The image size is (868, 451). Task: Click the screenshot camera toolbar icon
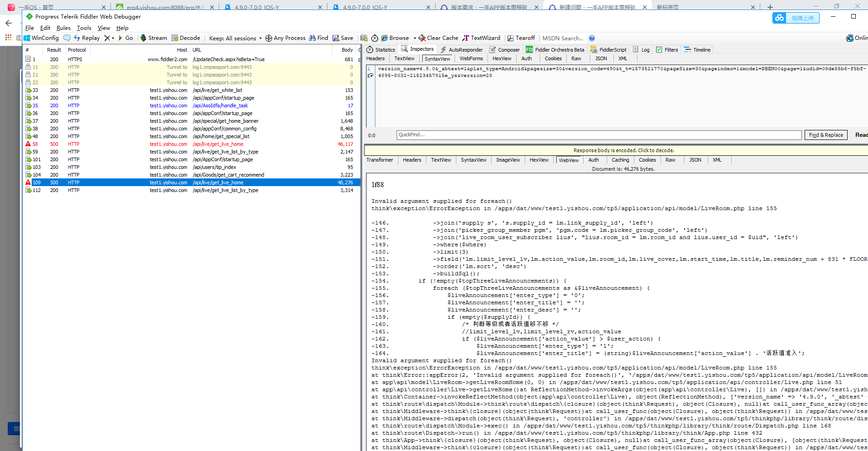click(364, 38)
